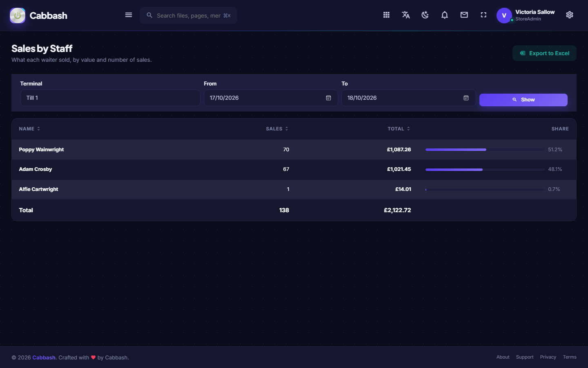Select the Adam Crosby name cell
The height and width of the screenshot is (368, 588).
point(36,169)
